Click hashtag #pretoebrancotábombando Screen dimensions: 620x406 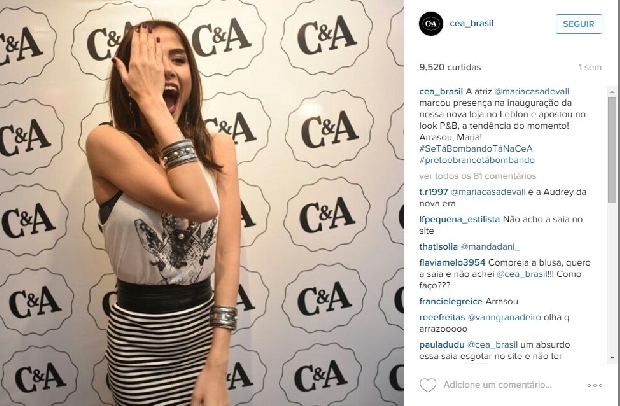click(477, 160)
